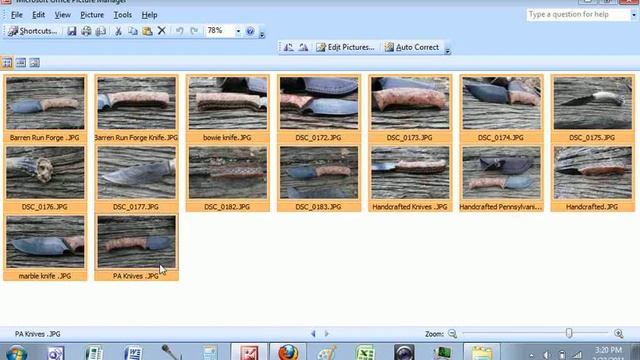Open Microsoft Word from the taskbar

(x=133, y=353)
